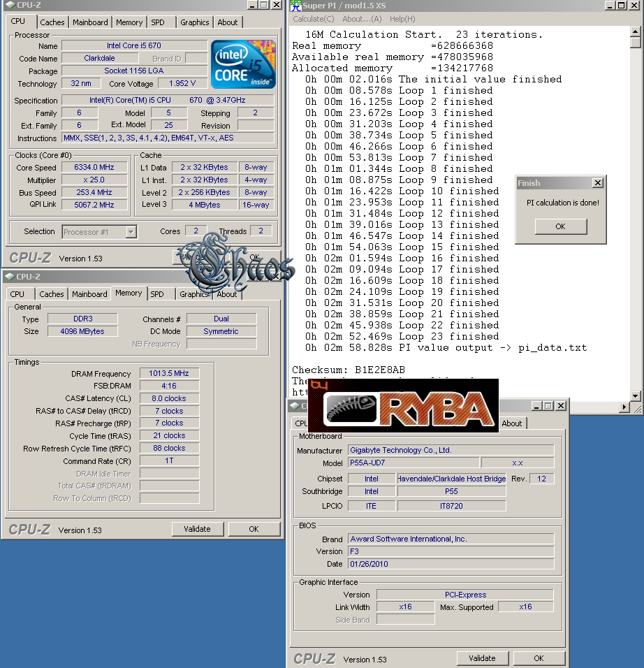Click the core voltage value "1.952 V"
The image size is (644, 668).
[182, 84]
